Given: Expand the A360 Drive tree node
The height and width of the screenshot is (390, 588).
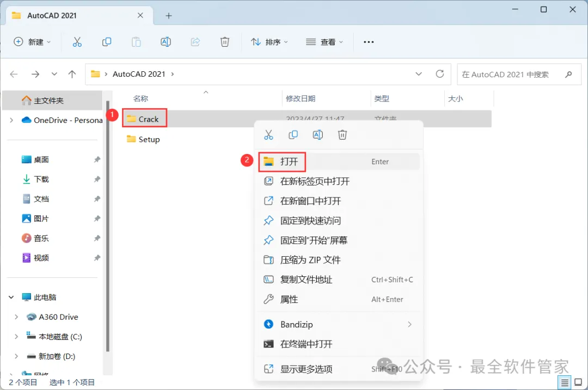Looking at the screenshot, I should (16, 317).
